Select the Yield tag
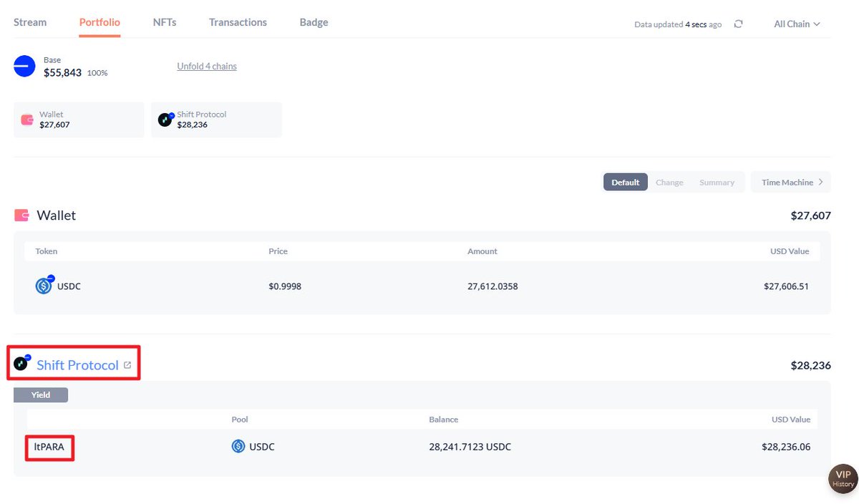The width and height of the screenshot is (859, 504). (41, 394)
